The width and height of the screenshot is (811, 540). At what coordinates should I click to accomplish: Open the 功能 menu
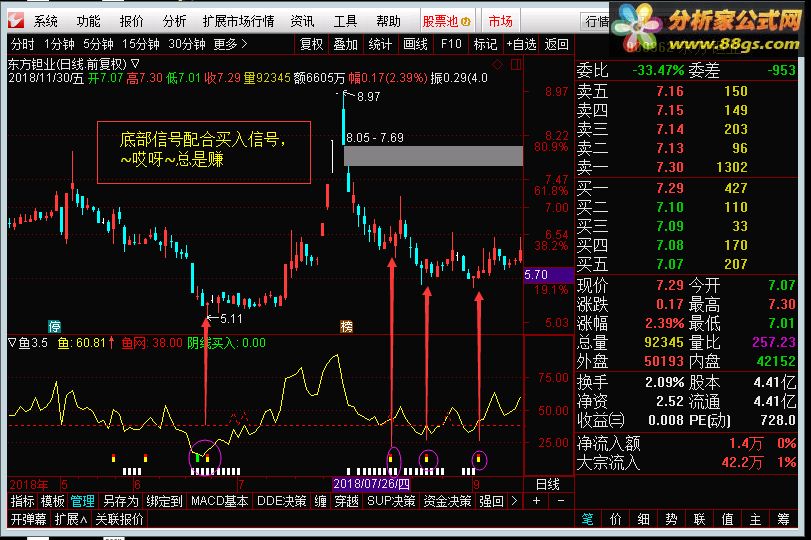(88, 21)
